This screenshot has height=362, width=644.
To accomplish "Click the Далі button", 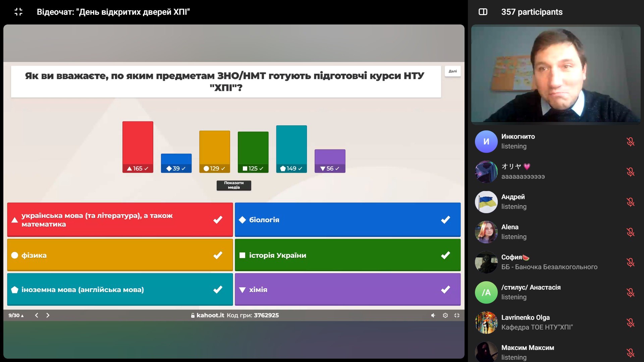I will [452, 71].
